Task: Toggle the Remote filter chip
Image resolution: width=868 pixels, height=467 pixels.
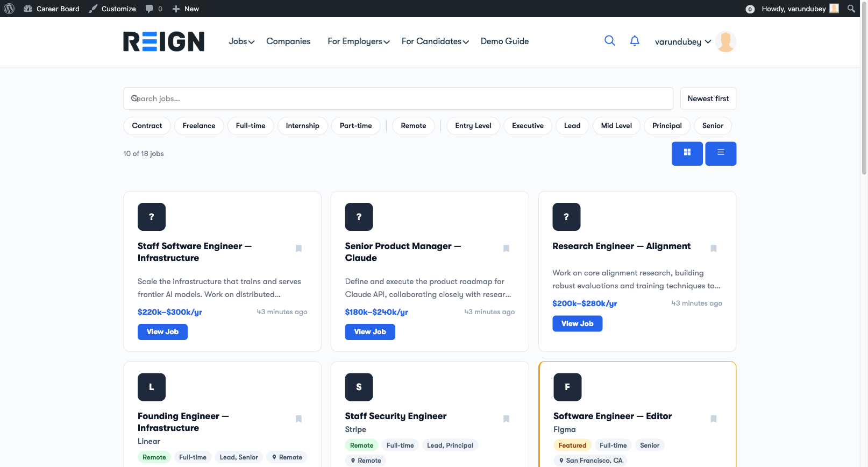Action: point(414,126)
